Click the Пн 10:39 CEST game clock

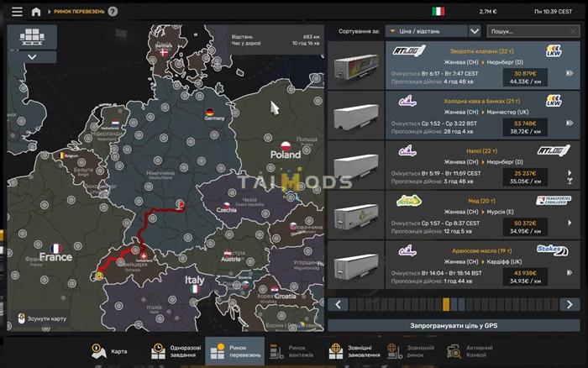click(x=553, y=12)
